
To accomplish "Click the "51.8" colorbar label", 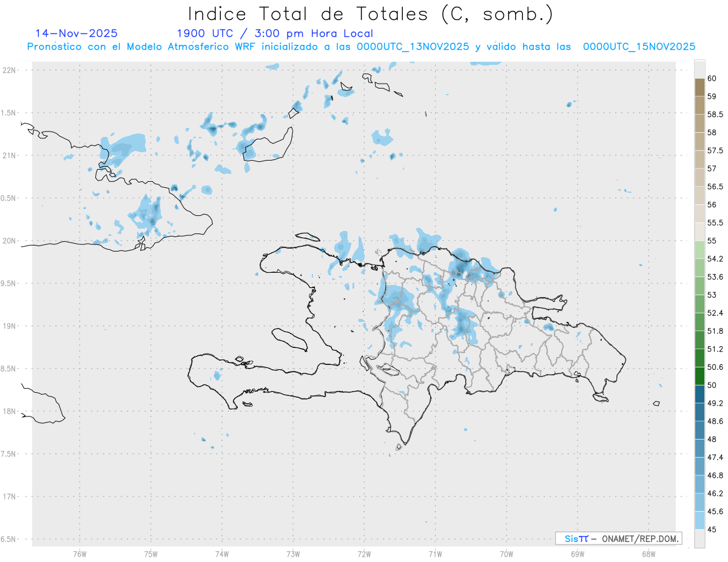I will pyautogui.click(x=715, y=331).
